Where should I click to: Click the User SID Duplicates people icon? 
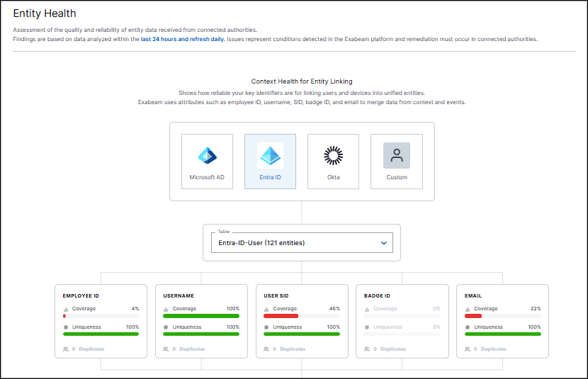click(266, 349)
